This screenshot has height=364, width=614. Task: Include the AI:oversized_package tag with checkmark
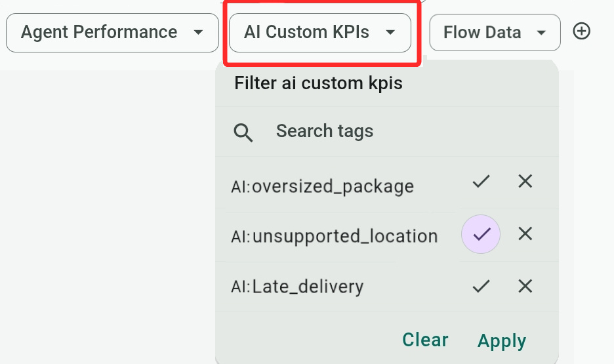pos(481,181)
